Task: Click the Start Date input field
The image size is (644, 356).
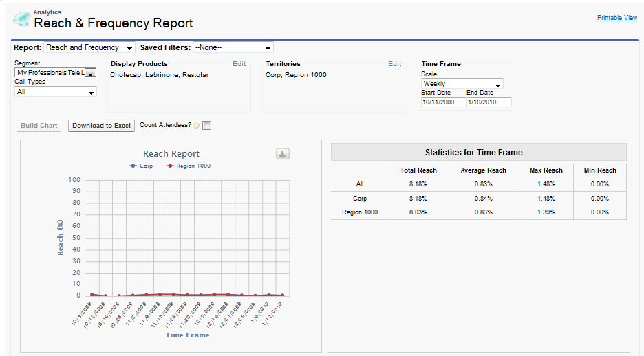Action: coord(442,102)
